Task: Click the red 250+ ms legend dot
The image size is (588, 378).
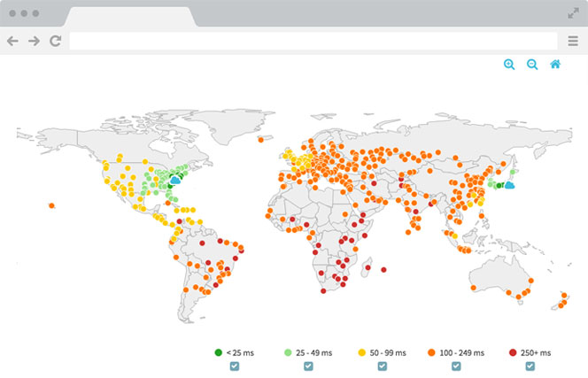Action: pos(513,352)
